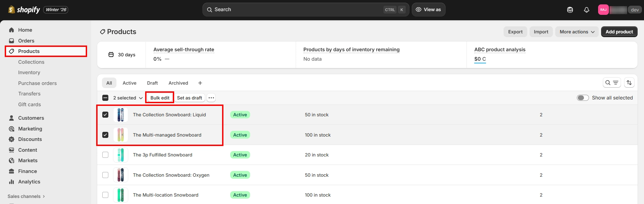644x204 pixels.
Task: Open The 3p Fulfilled Snowboard thumbnail
Action: (120, 155)
